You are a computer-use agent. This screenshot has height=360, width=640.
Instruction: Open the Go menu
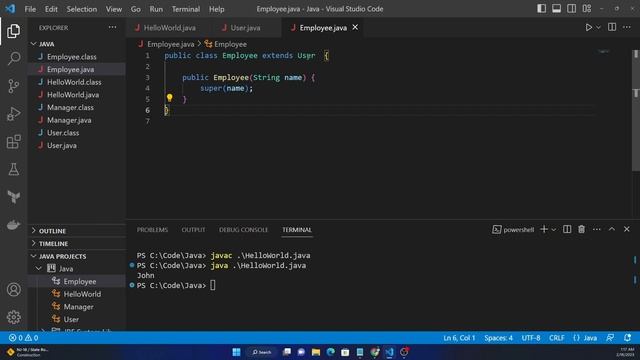pyautogui.click(x=136, y=9)
